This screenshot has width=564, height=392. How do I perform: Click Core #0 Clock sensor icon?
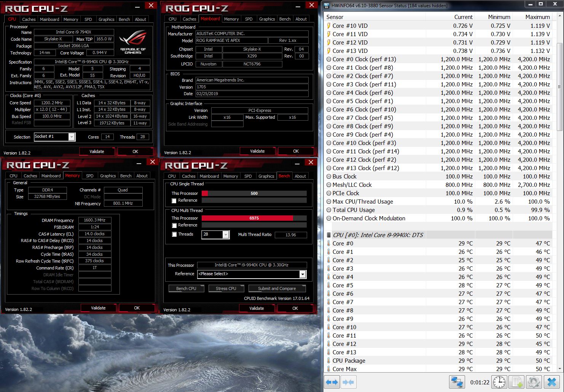tap(329, 59)
